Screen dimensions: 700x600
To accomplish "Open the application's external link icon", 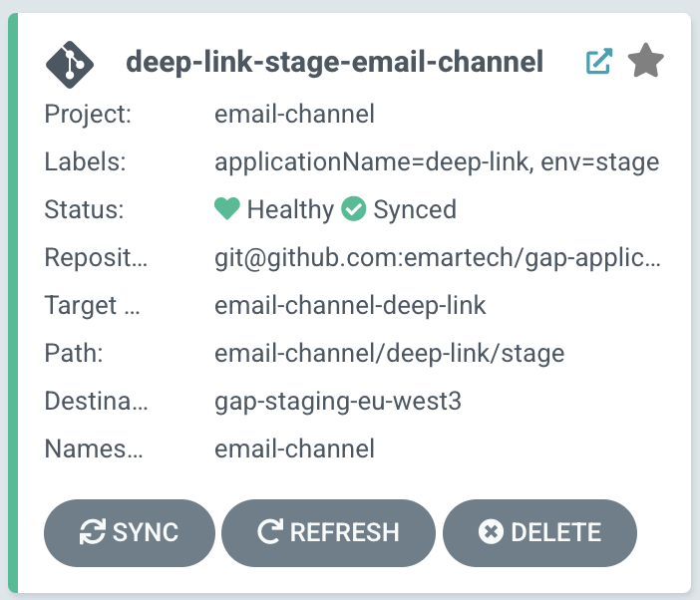I will [598, 61].
